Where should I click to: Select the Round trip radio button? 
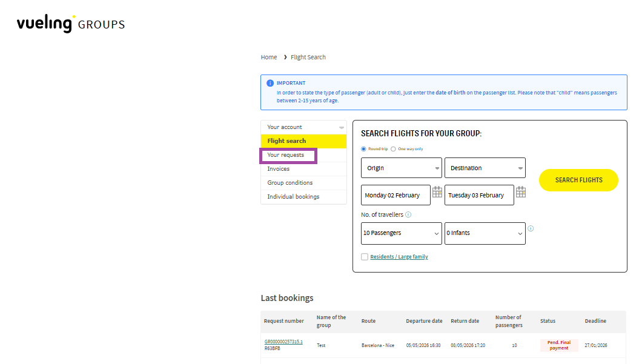pyautogui.click(x=363, y=149)
